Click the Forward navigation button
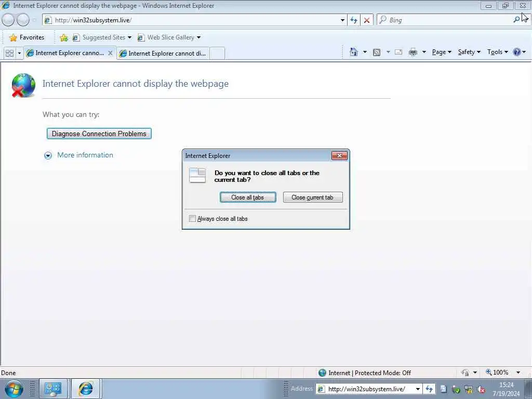Viewport: 532px width, 399px height. [23, 20]
